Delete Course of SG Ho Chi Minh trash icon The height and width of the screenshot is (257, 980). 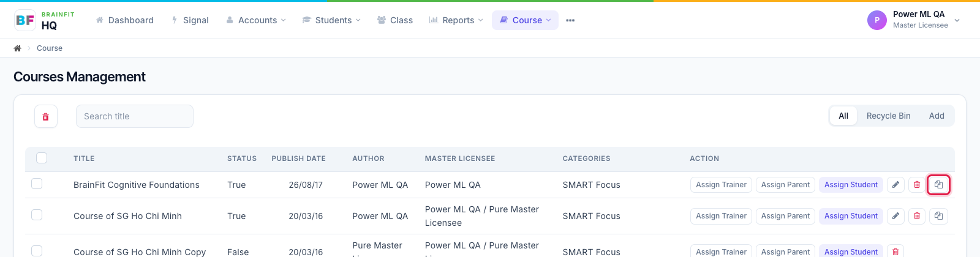point(917,216)
